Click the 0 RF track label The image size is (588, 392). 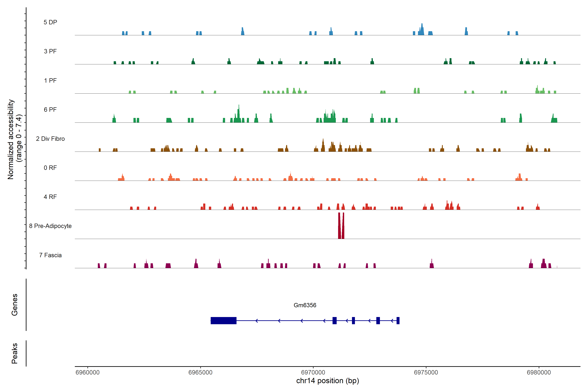(x=50, y=168)
